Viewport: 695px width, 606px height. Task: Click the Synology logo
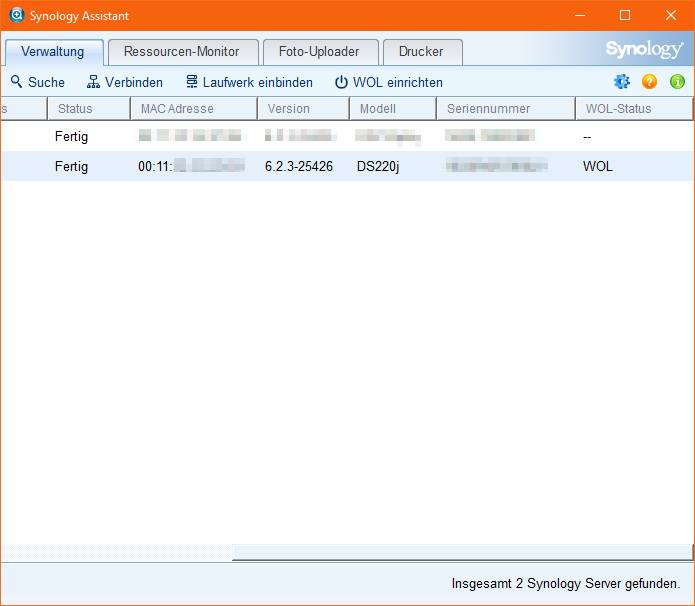tap(644, 49)
